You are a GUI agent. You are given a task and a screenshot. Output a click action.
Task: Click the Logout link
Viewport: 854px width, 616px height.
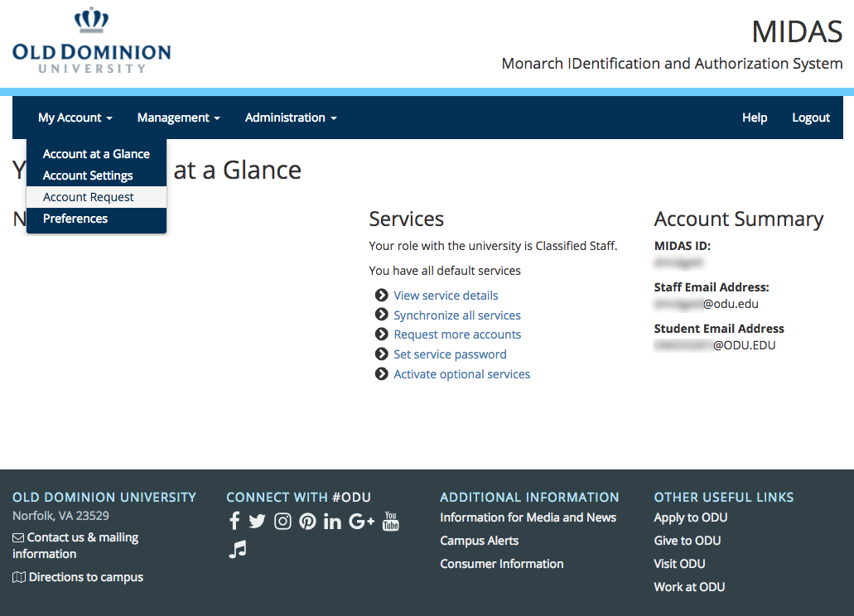(x=810, y=118)
